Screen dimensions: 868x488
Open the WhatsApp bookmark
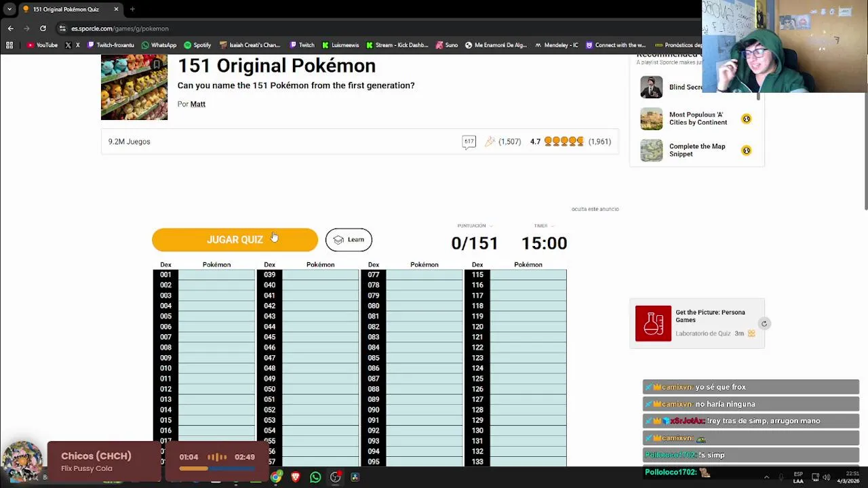(159, 45)
